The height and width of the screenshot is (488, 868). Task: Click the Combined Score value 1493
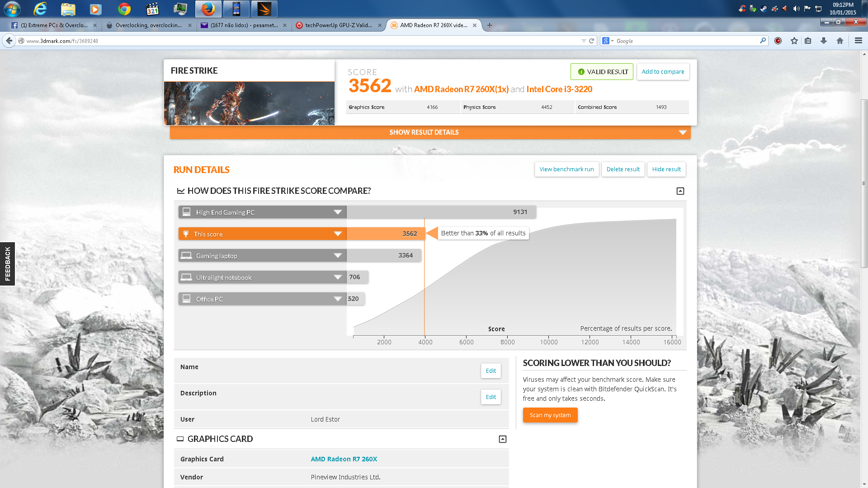tap(661, 108)
